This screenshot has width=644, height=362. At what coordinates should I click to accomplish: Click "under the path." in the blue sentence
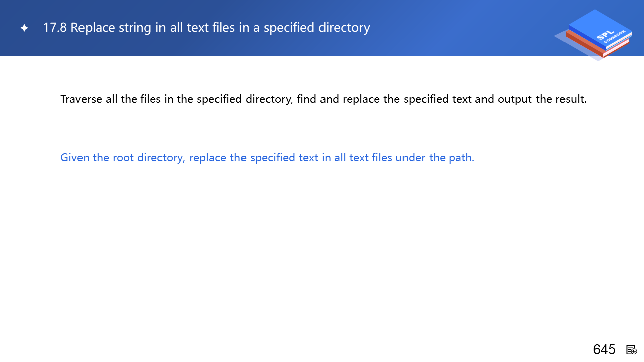tap(435, 158)
